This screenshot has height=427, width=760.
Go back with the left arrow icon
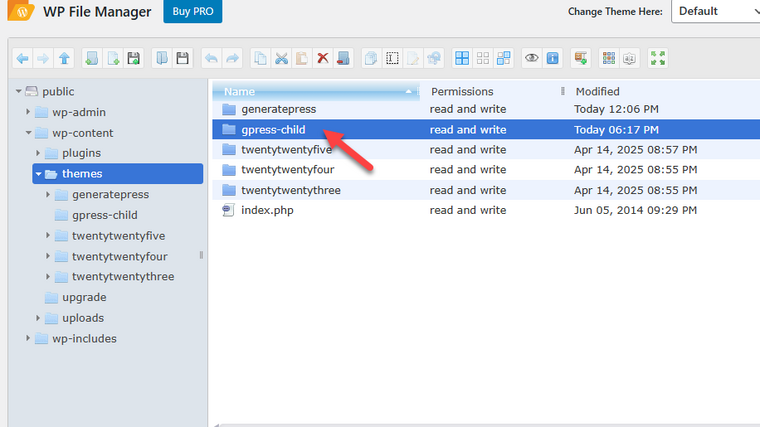(x=22, y=59)
